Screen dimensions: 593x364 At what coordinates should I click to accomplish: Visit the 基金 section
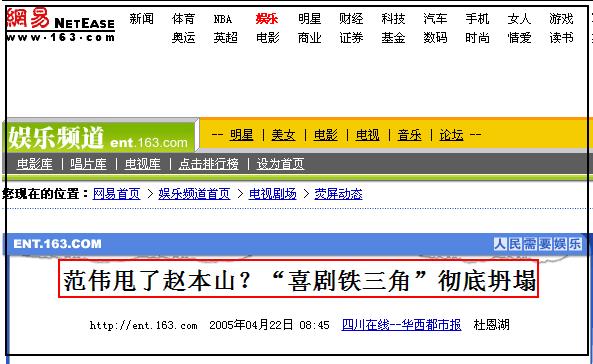(393, 37)
